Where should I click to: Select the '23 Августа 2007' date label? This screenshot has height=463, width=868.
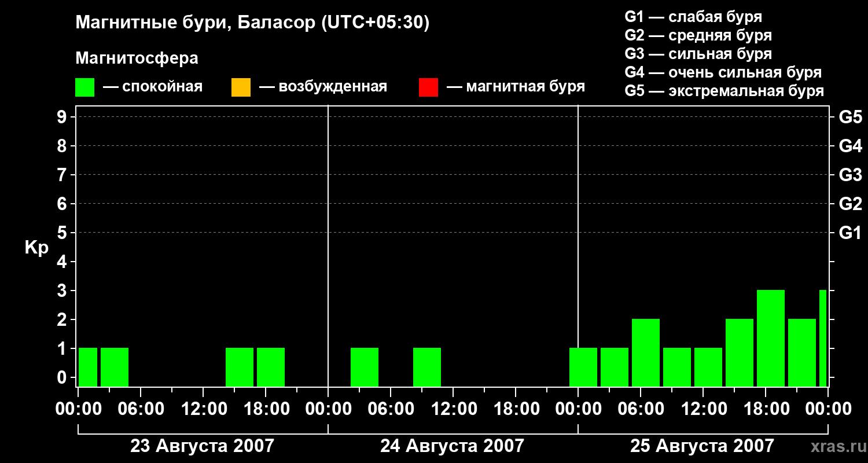202,446
